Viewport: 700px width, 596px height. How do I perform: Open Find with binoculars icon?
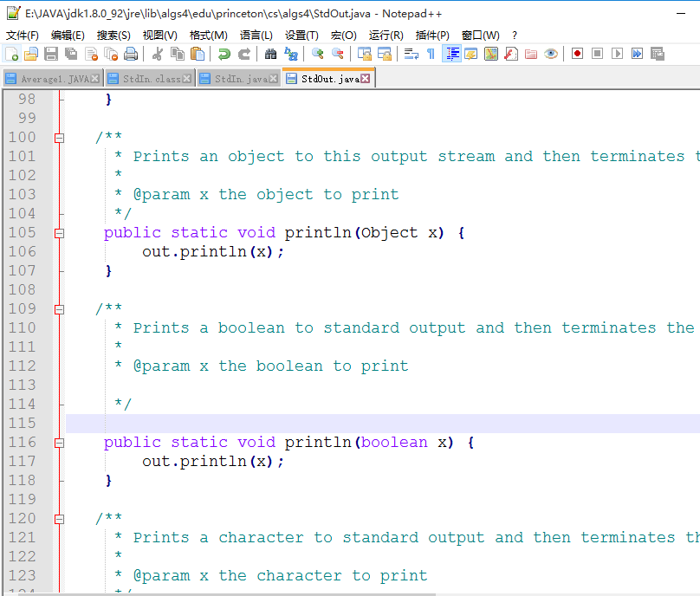point(270,54)
